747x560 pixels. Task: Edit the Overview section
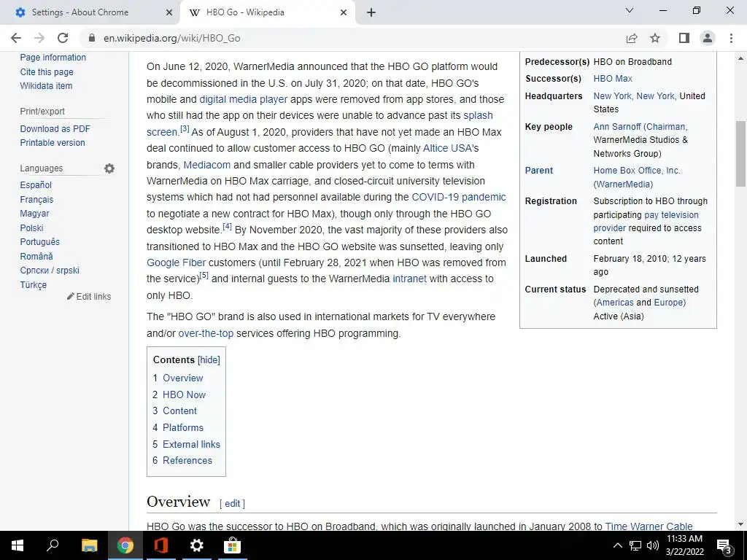pyautogui.click(x=233, y=504)
